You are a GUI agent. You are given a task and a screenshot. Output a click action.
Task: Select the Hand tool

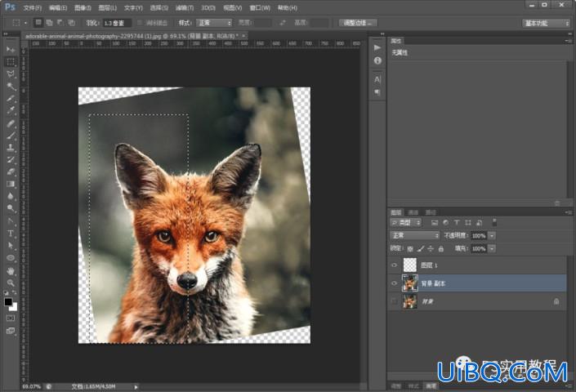coord(11,271)
